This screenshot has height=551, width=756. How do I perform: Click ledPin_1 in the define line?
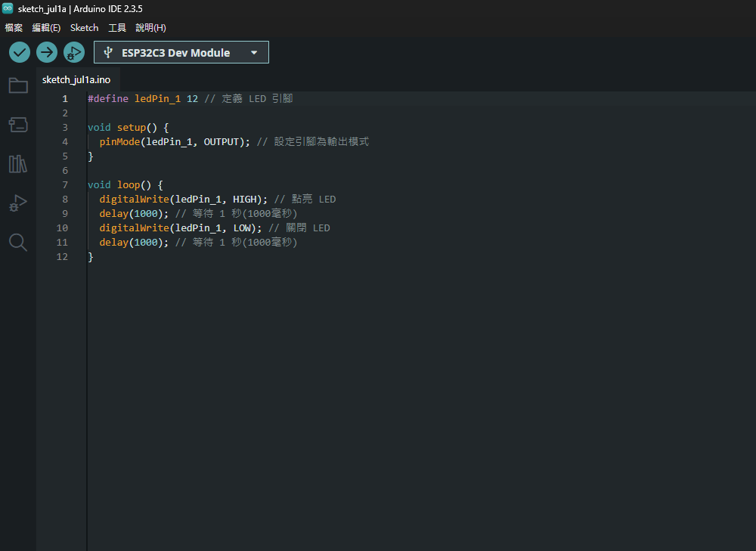[158, 99]
